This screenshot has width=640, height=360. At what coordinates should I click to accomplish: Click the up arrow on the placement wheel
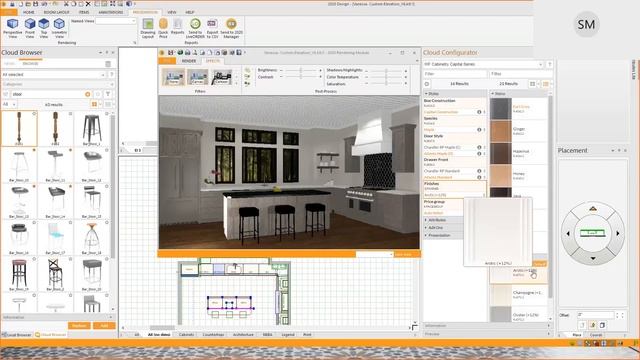[x=593, y=209]
